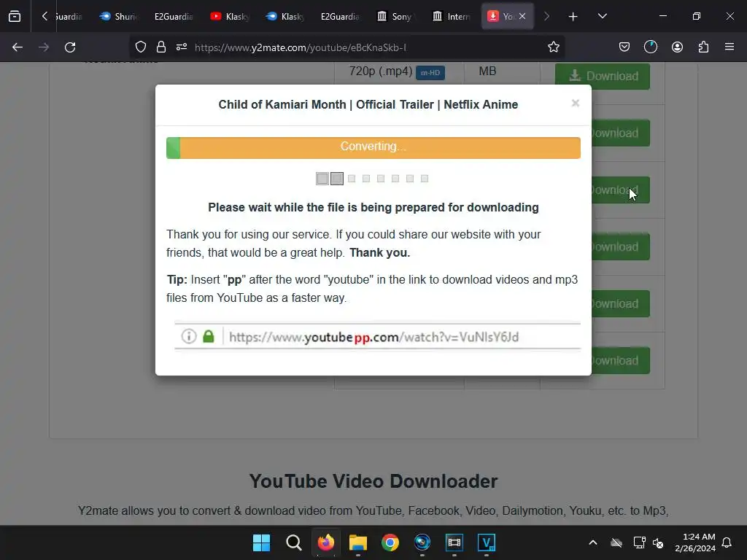Viewport: 747px width, 560px height.
Task: Open Windows taskbar search
Action: 293,542
